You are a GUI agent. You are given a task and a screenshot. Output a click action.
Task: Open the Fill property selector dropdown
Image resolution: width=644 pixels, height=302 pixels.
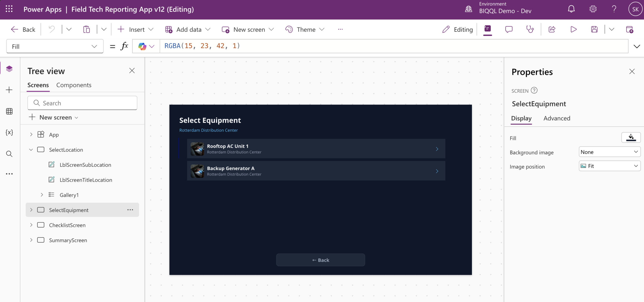click(55, 46)
